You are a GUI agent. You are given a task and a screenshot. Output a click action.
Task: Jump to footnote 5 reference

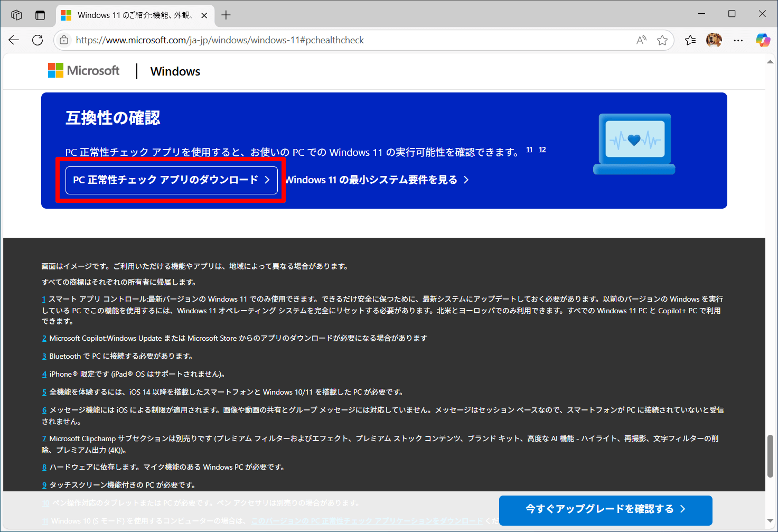coord(44,392)
